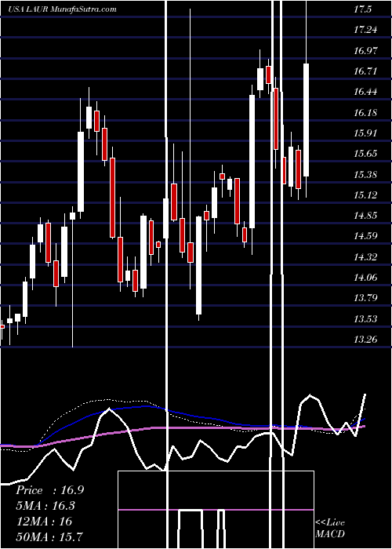Click the 'USA LAUR MunafaSutra.com' chart title
The height and width of the screenshot is (549, 392).
point(62,9)
